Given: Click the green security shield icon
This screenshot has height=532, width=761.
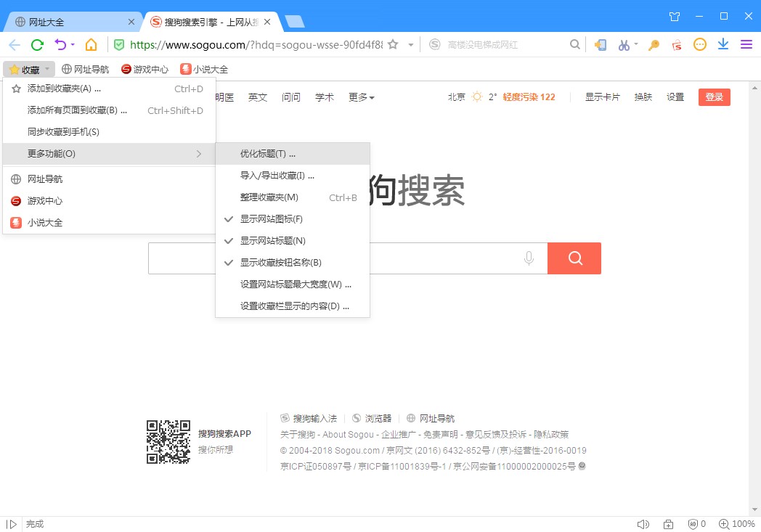Looking at the screenshot, I should [x=119, y=45].
